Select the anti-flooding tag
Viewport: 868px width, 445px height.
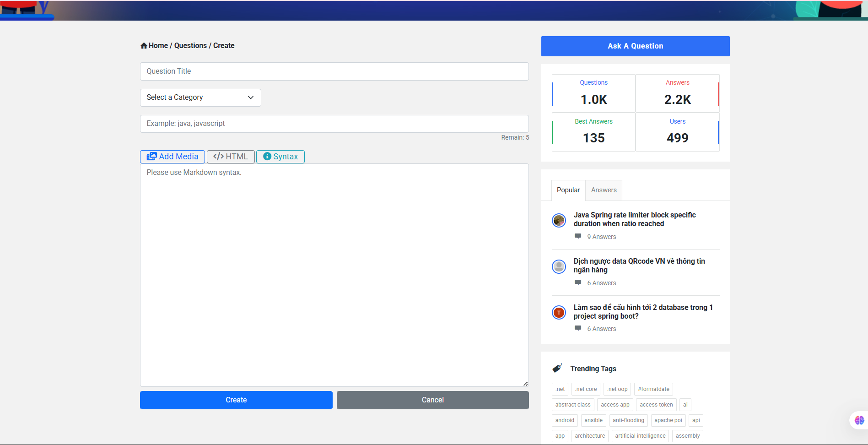628,420
